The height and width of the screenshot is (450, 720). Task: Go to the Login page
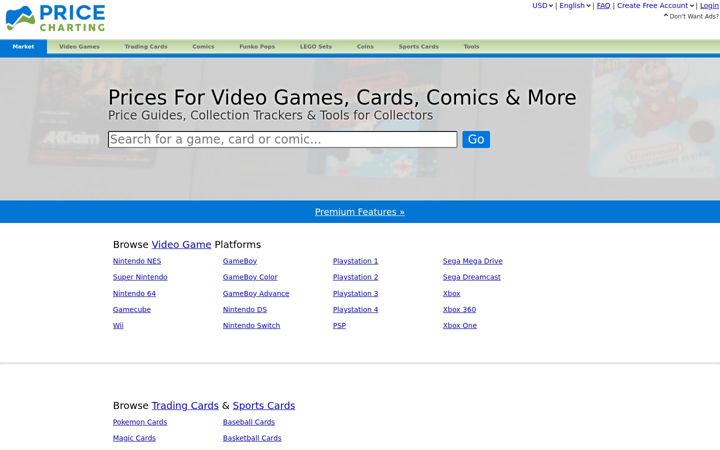pyautogui.click(x=709, y=6)
